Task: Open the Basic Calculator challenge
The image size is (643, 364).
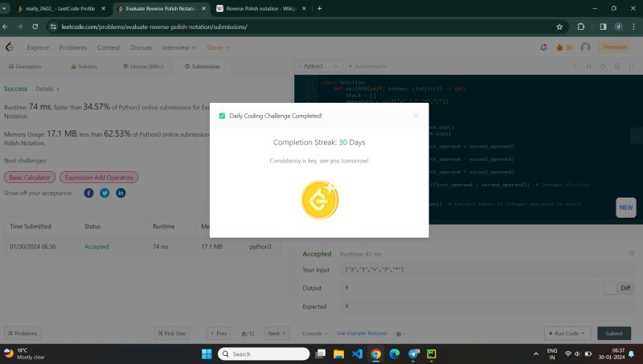Action: pos(30,178)
